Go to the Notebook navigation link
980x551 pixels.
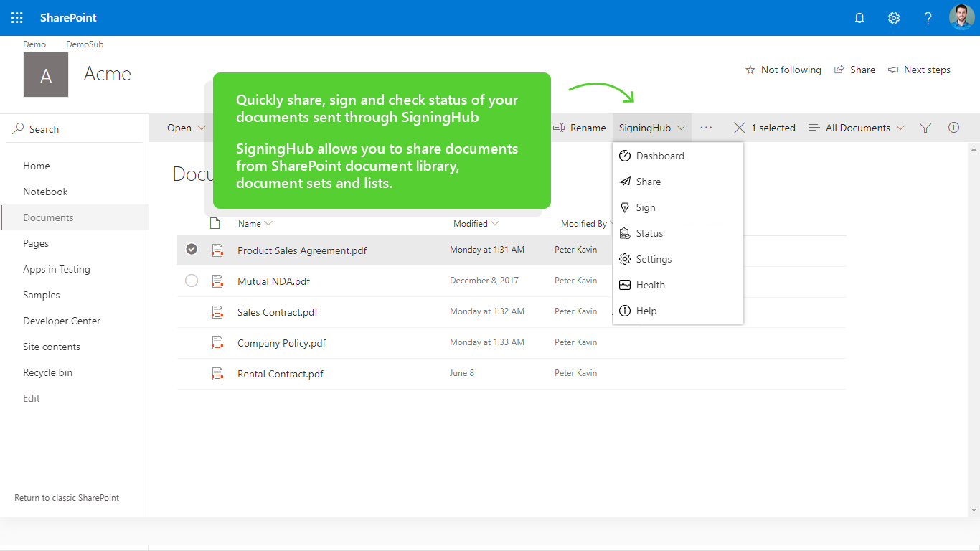coord(45,192)
